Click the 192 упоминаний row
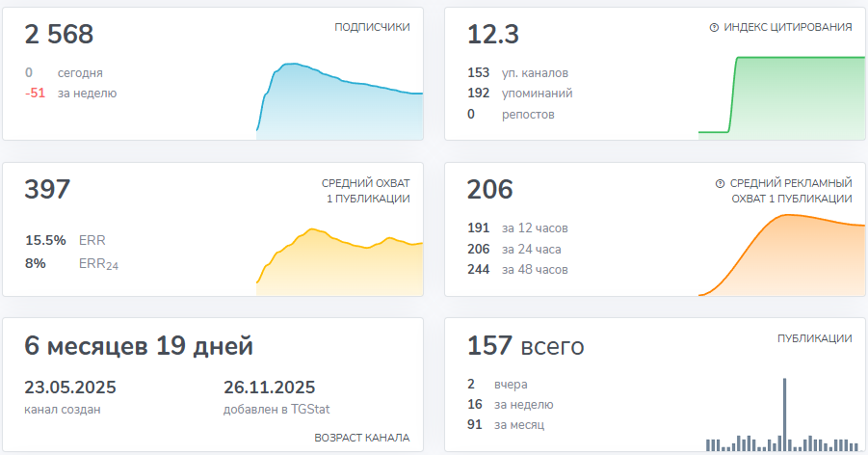The image size is (868, 455). [520, 94]
